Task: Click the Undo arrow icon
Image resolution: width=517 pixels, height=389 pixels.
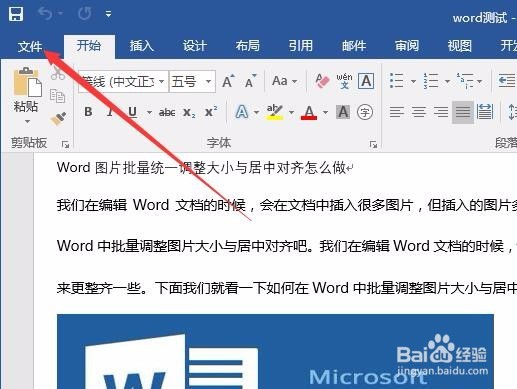Action: tap(46, 14)
